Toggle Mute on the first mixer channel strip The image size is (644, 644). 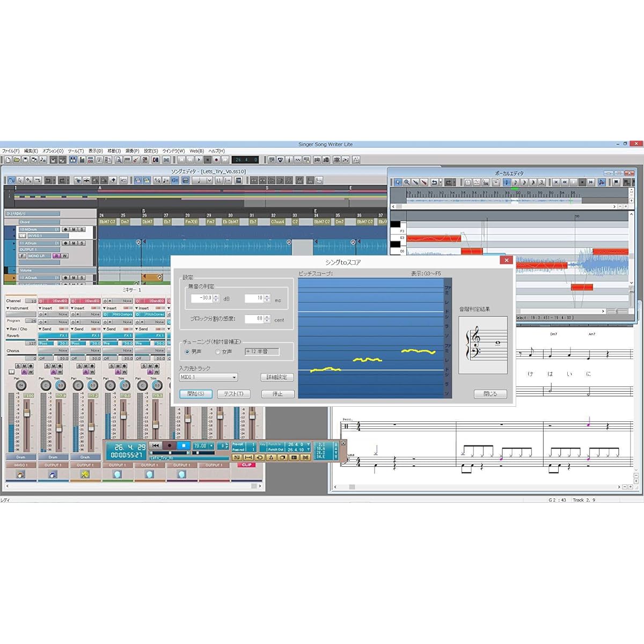point(24,366)
